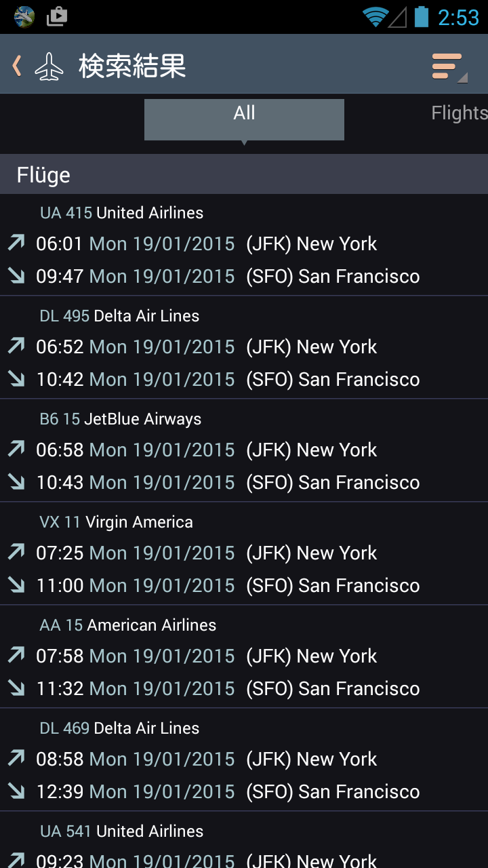The height and width of the screenshot is (868, 488).
Task: Tap arrival arrow icon for UA 415
Action: [16, 275]
